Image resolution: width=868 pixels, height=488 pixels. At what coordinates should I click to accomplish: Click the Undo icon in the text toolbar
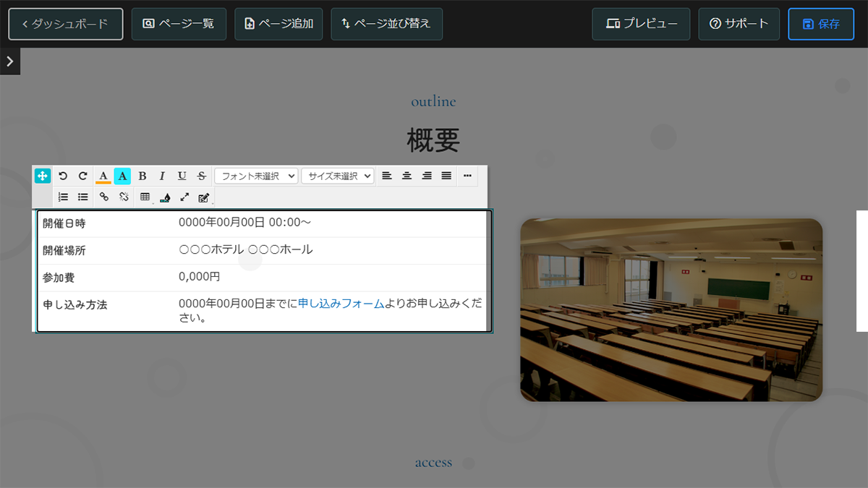[x=63, y=175]
